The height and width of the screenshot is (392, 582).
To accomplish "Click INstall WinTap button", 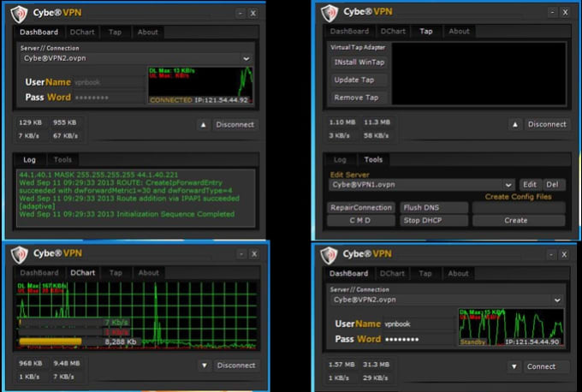I will (x=359, y=62).
